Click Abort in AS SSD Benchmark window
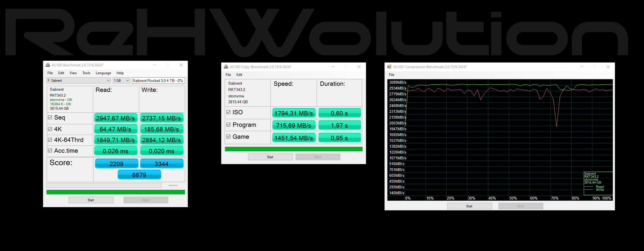Screen dimensions: 644x251 pos(146,200)
